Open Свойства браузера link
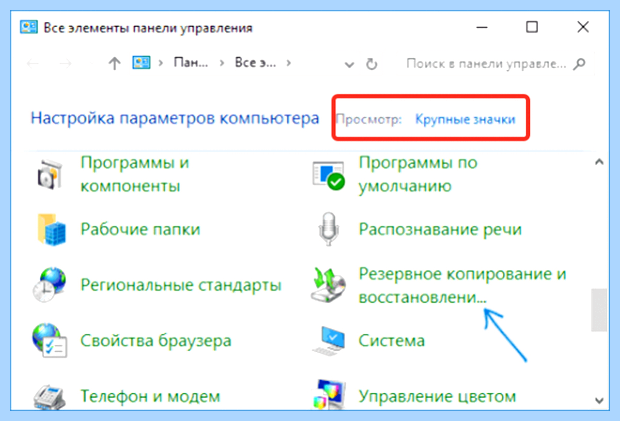This screenshot has width=620, height=421. tap(156, 341)
